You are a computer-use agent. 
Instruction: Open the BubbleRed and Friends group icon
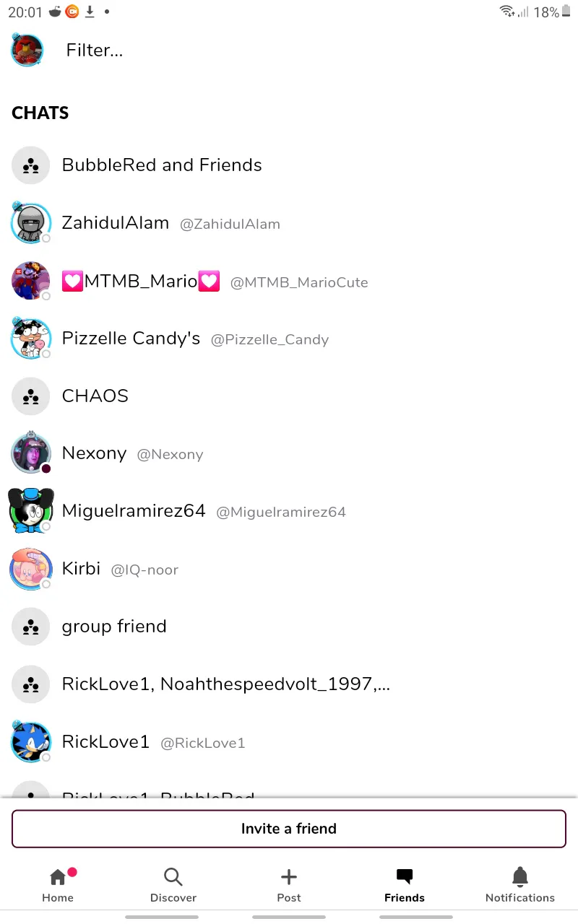click(x=30, y=165)
